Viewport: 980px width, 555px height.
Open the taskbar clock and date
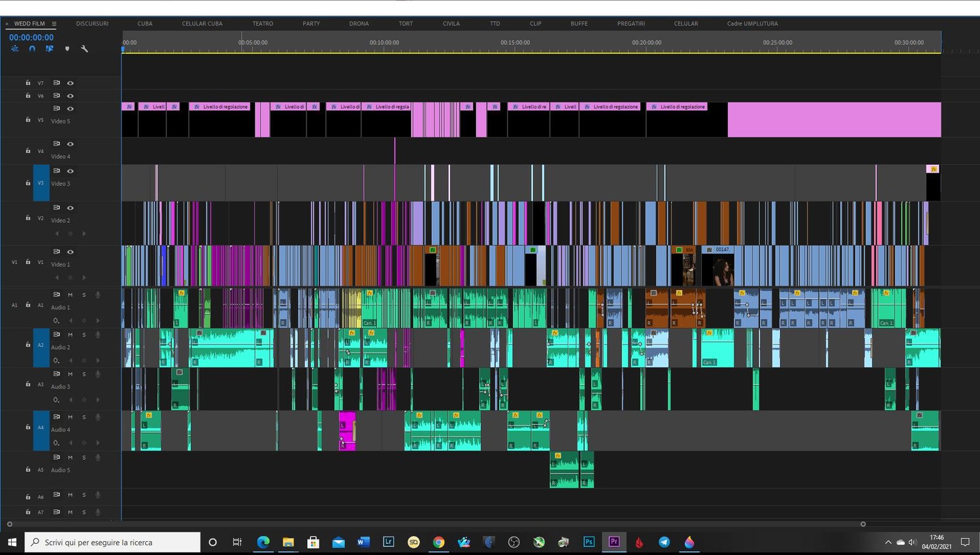[x=937, y=542]
